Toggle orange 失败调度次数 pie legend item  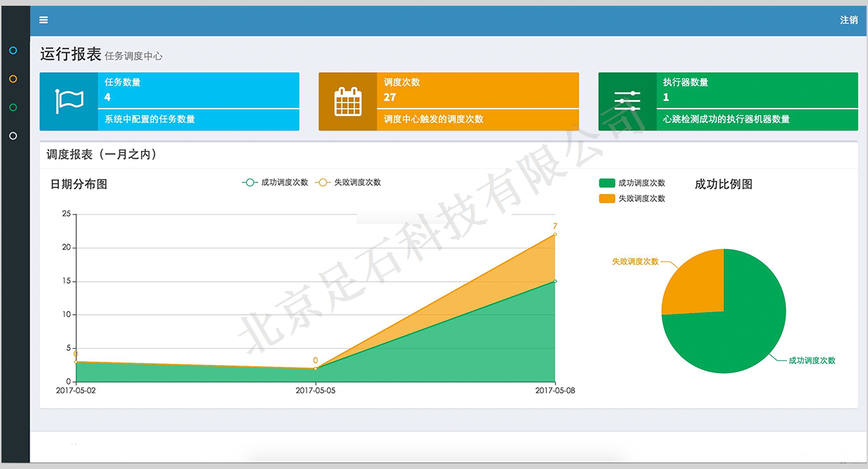(632, 198)
